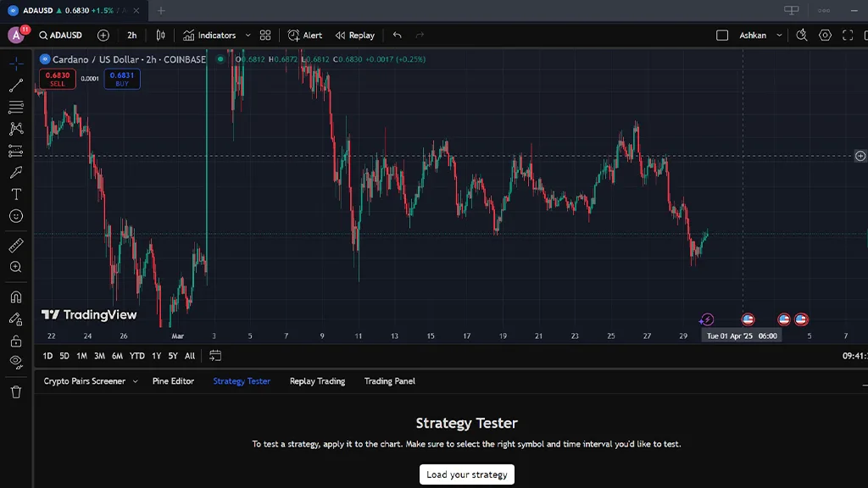
Task: Open the layout grid selector icon
Action: click(265, 36)
